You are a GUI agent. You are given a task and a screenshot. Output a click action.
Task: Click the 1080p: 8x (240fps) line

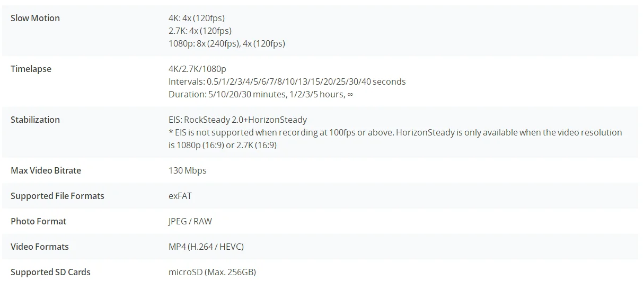coord(226,43)
